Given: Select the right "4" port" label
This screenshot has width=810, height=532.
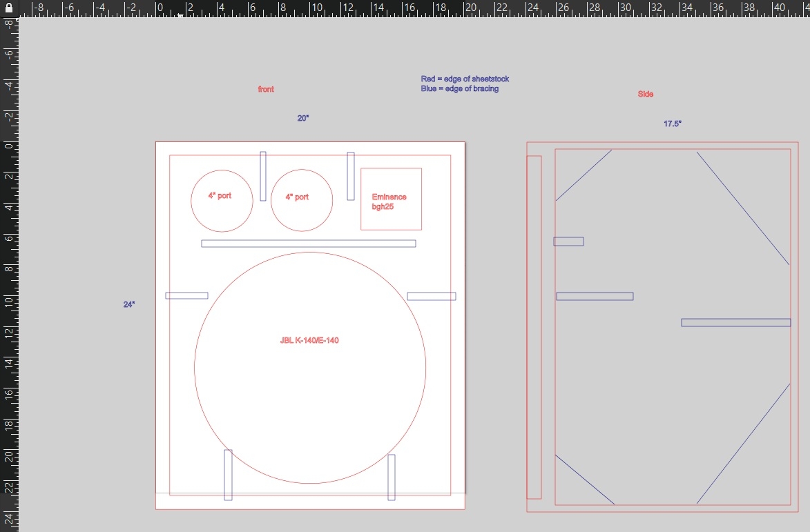Looking at the screenshot, I should pos(297,197).
